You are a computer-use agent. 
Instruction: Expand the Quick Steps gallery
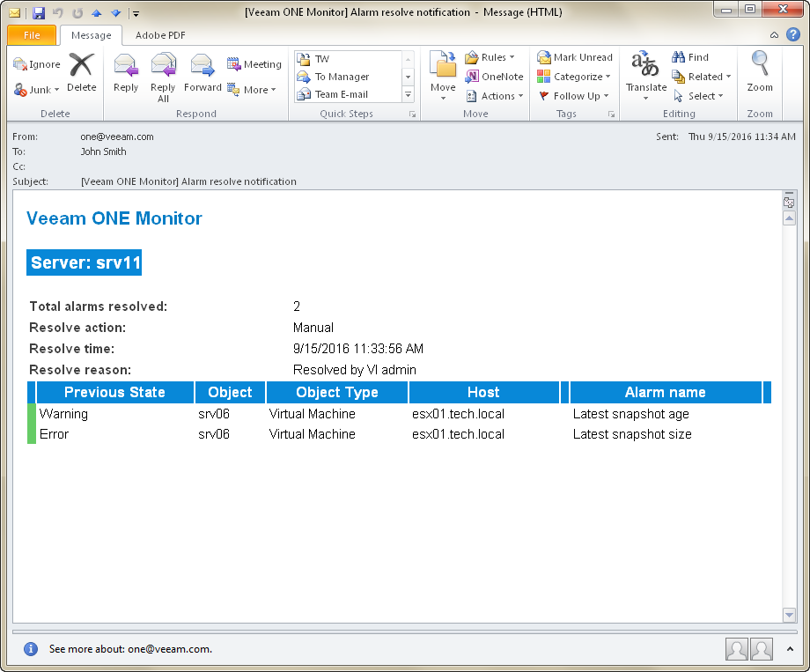tap(409, 94)
